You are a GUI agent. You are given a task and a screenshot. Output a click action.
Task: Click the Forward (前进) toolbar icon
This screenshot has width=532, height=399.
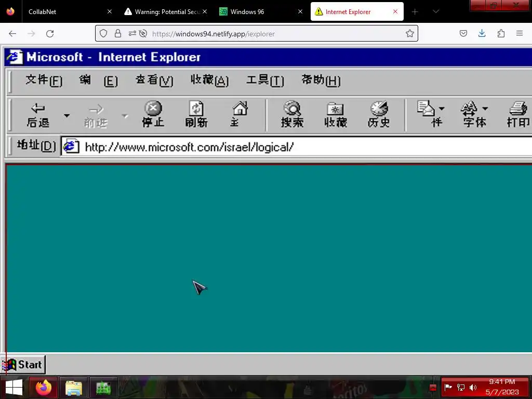coord(96,116)
